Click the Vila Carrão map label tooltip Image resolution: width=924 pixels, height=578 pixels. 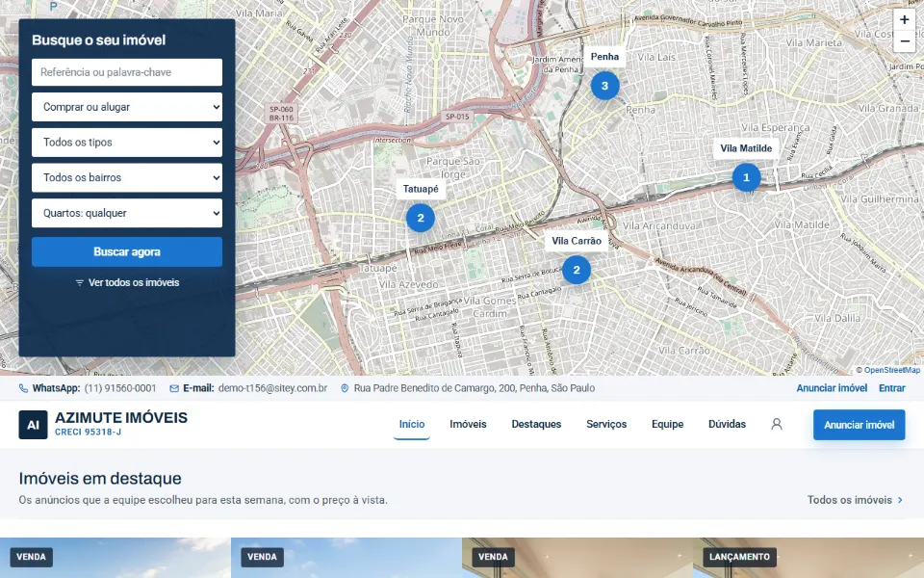[577, 241]
